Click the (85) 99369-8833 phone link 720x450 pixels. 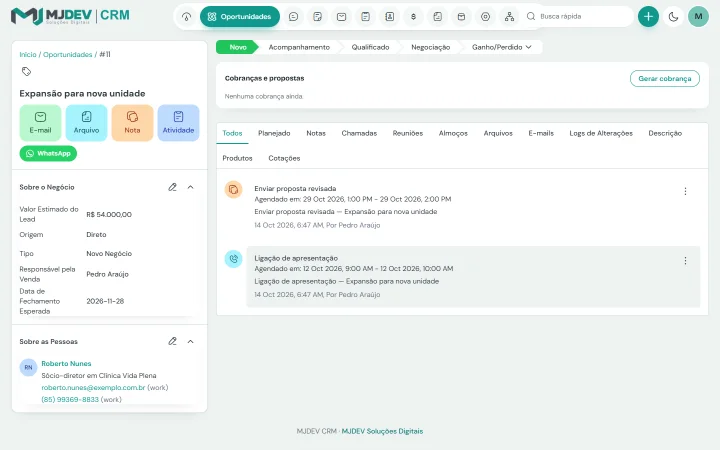(70, 399)
